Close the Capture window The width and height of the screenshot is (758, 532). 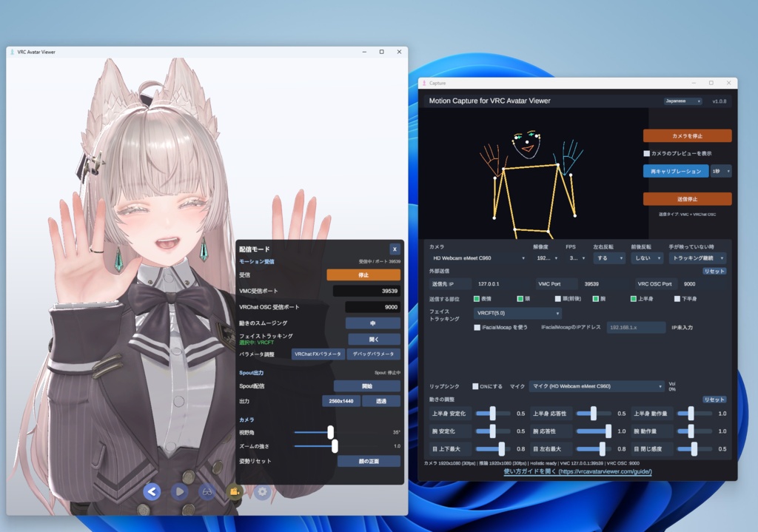coord(728,83)
